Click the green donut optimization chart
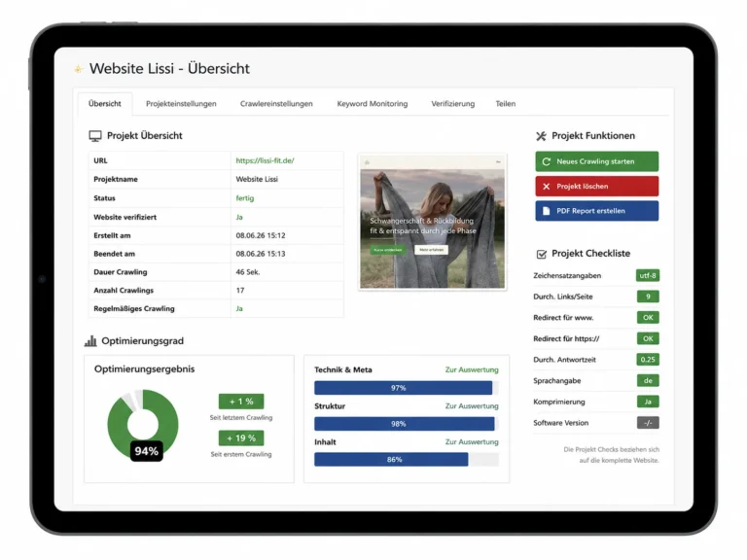This screenshot has height=560, width=747. click(143, 424)
